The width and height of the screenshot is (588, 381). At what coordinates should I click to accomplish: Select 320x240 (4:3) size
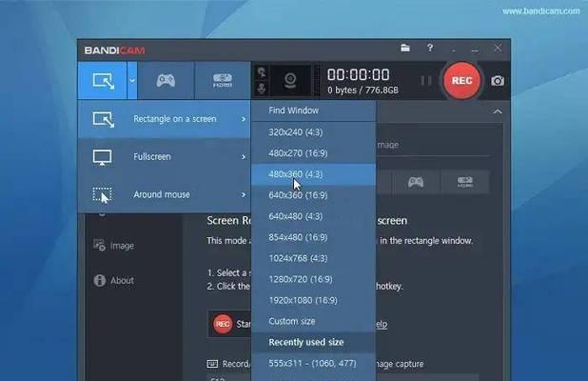click(313, 132)
